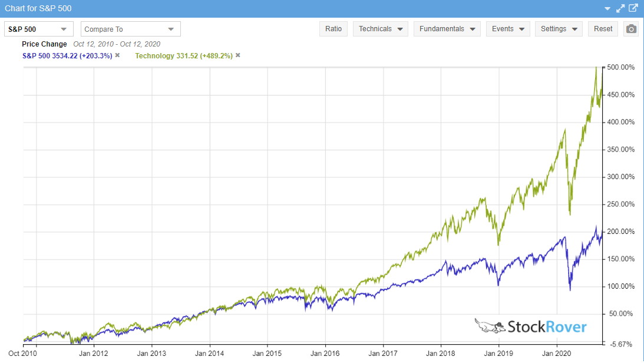
Task: Click the expand-to-fullscreen arrows icon in title bar
Action: pyautogui.click(x=620, y=8)
